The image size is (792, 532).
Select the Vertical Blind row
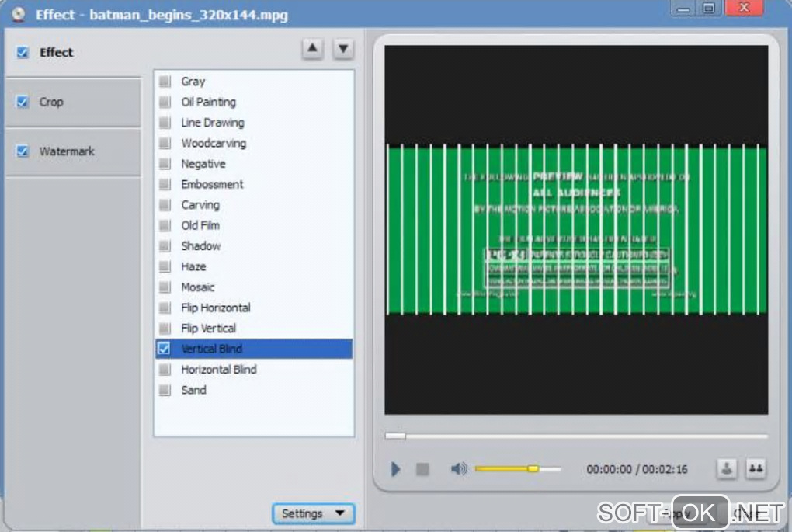pos(254,349)
